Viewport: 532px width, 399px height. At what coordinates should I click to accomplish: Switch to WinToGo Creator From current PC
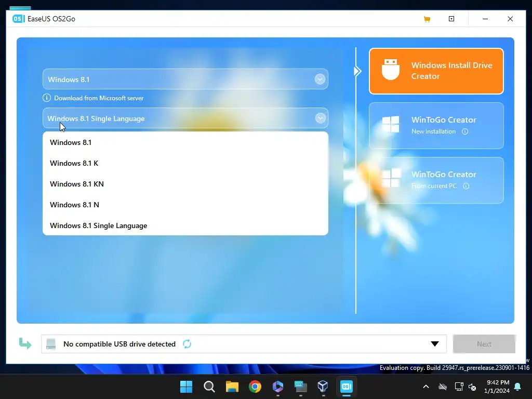(x=436, y=180)
